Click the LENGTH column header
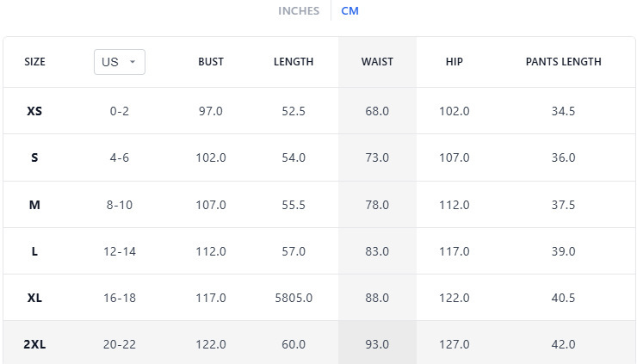 tap(294, 62)
